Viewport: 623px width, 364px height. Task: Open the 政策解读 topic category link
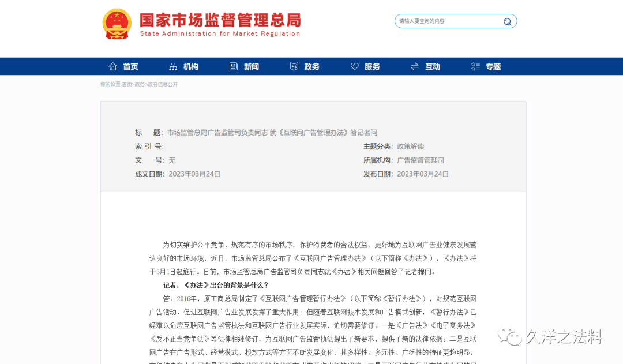(410, 146)
